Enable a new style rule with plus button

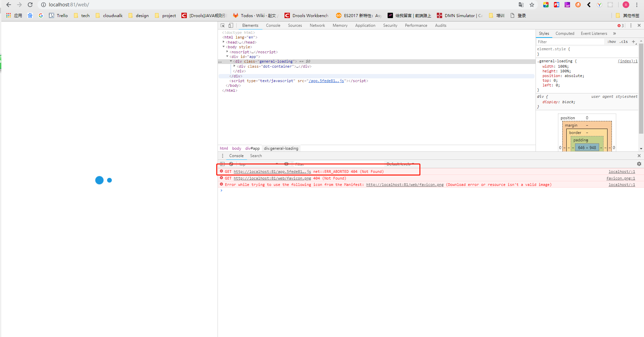634,42
